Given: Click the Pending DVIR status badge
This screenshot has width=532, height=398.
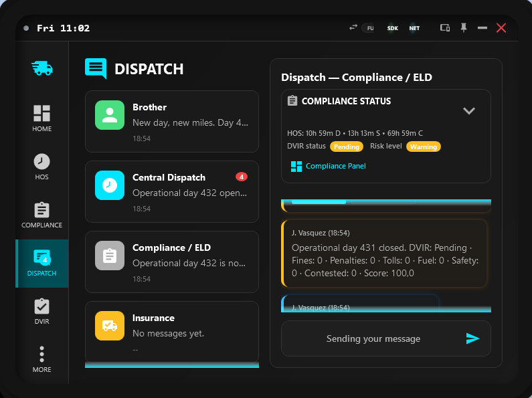Looking at the screenshot, I should (x=347, y=146).
